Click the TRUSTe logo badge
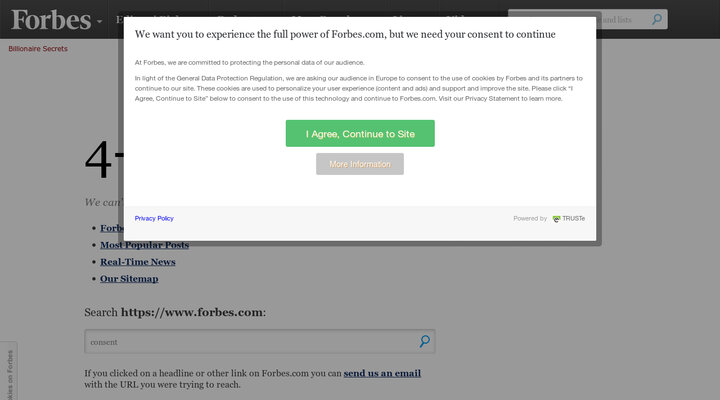The width and height of the screenshot is (720, 400). point(569,218)
